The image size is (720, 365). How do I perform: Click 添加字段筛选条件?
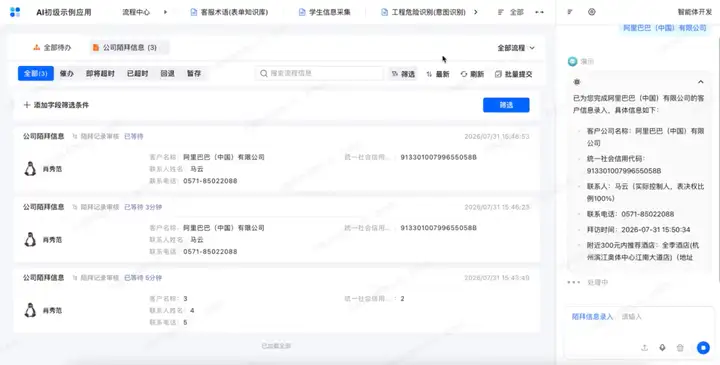[56, 105]
